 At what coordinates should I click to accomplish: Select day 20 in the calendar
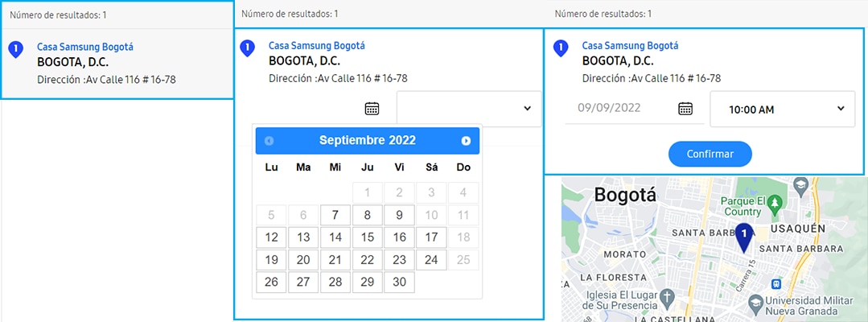302,260
